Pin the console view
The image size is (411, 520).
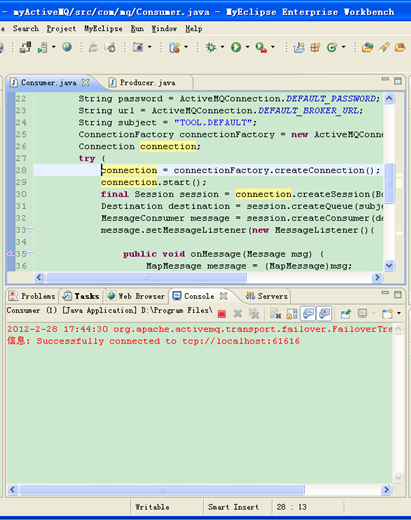click(346, 313)
